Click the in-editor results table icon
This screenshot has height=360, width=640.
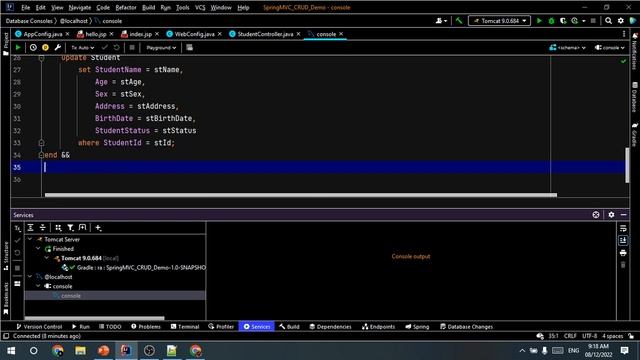189,48
